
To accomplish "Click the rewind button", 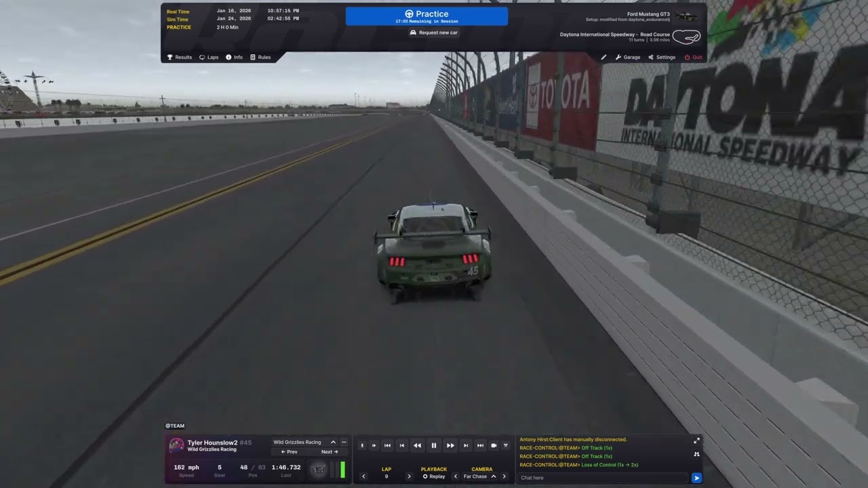I will 417,445.
